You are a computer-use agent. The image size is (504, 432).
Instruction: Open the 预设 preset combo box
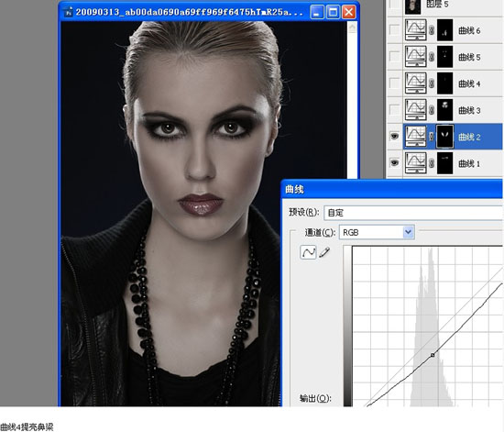413,213
